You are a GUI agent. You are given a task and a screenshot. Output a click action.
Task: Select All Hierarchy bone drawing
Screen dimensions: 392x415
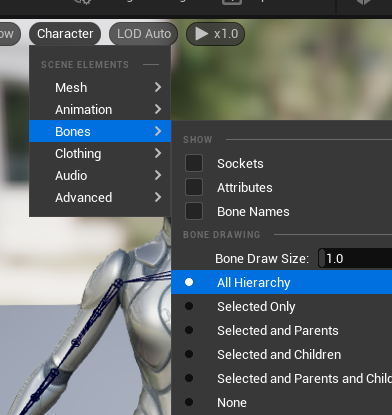(282, 282)
